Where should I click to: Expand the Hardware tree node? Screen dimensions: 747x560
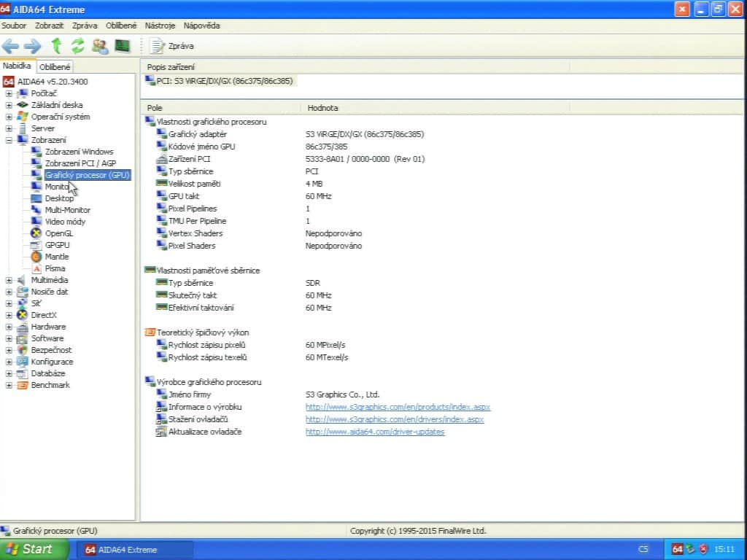coord(9,327)
